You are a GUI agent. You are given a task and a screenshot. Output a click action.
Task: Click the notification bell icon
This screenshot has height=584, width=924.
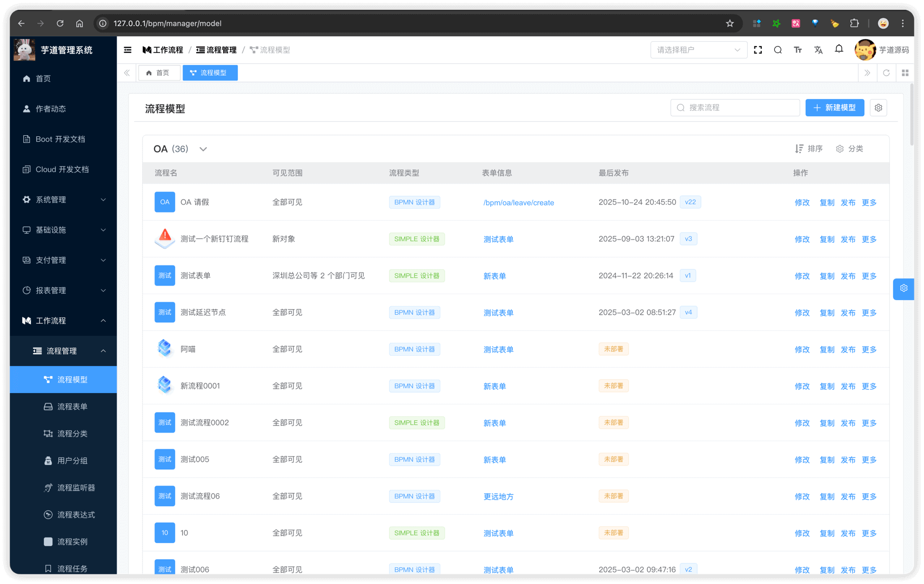(x=839, y=49)
